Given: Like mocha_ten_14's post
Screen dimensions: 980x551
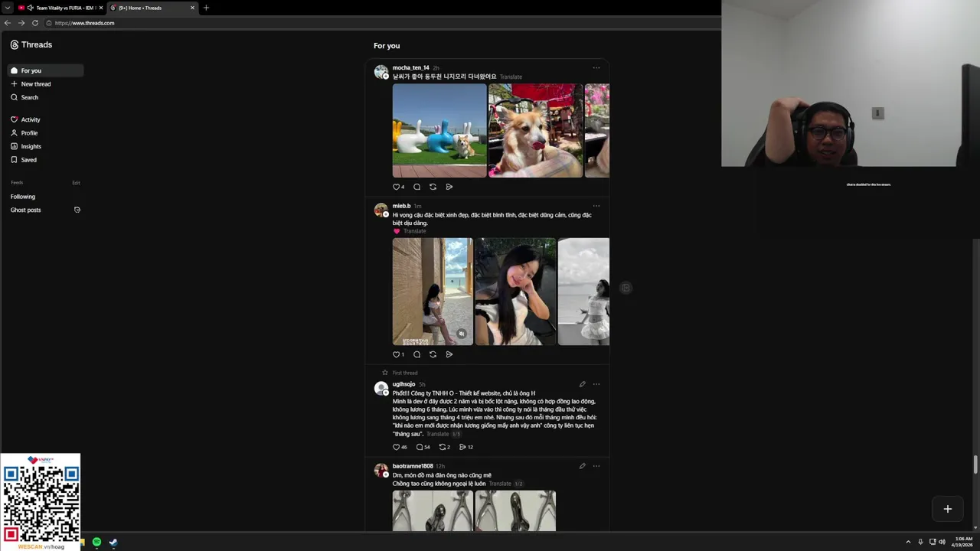Looking at the screenshot, I should [397, 187].
